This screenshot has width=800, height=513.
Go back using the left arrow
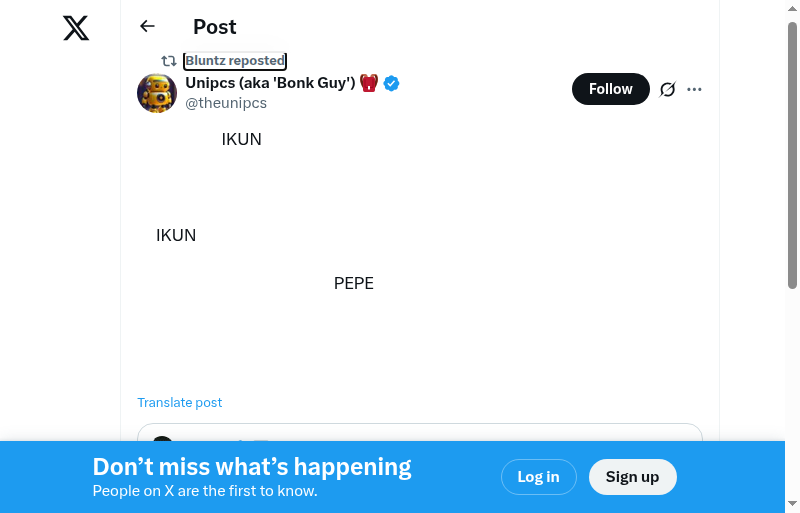tap(148, 27)
